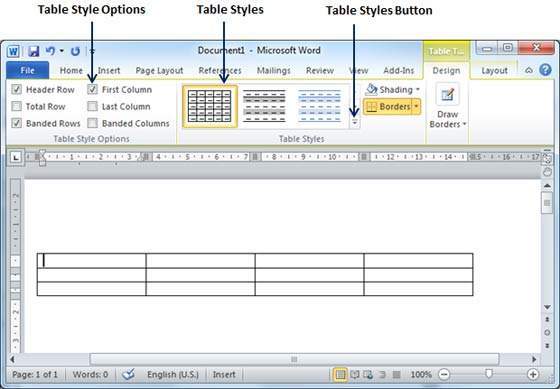The image size is (560, 389).
Task: Open the Shading color dropdown arrow
Action: 418,90
